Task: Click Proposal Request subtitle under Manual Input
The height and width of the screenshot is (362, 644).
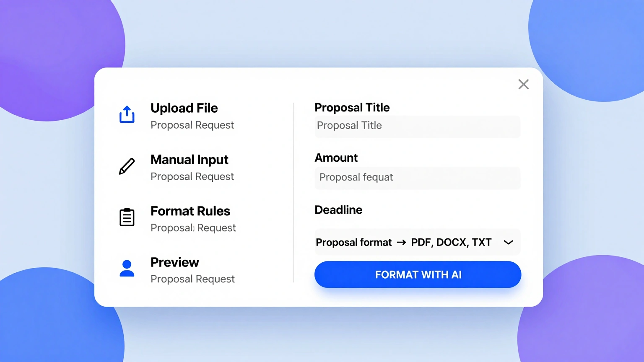Action: [x=192, y=177]
